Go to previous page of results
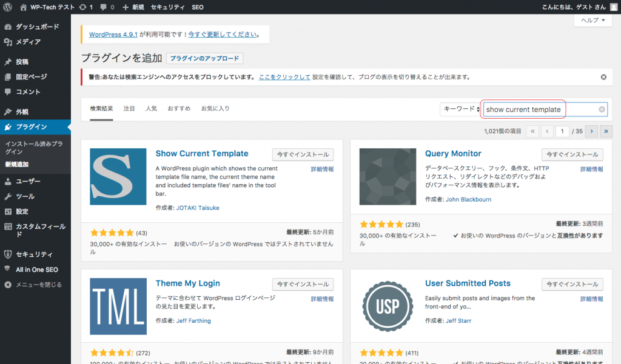Viewport: 621px width, 364px height. click(x=547, y=131)
